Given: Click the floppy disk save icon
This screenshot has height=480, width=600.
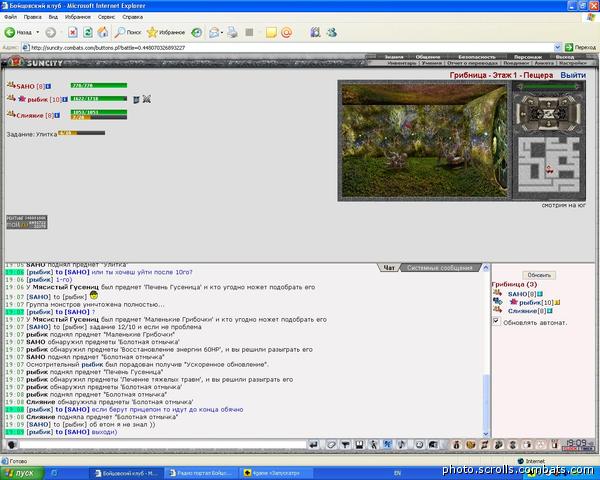Looking at the screenshot, I should click(x=359, y=444).
